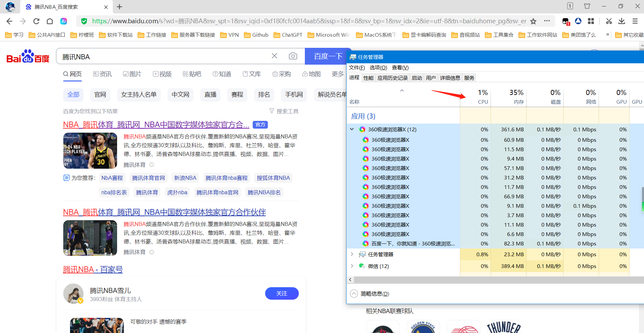Image resolution: width=644 pixels, height=333 pixels.
Task: Expand the 任务管理器 process row
Action: point(352,254)
